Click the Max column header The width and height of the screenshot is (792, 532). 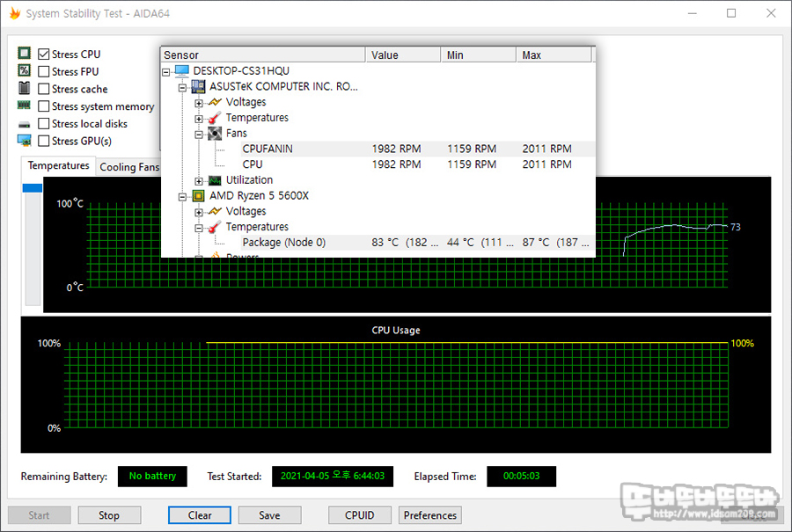coord(554,55)
